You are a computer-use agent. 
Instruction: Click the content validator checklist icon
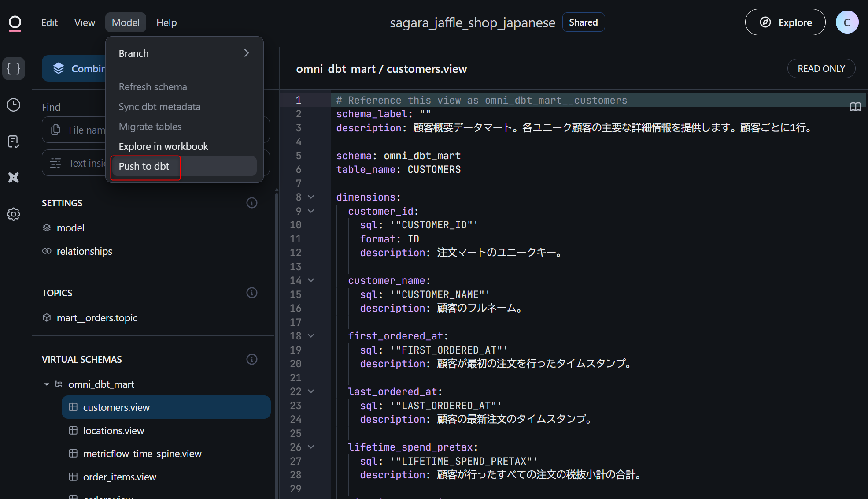pos(14,142)
